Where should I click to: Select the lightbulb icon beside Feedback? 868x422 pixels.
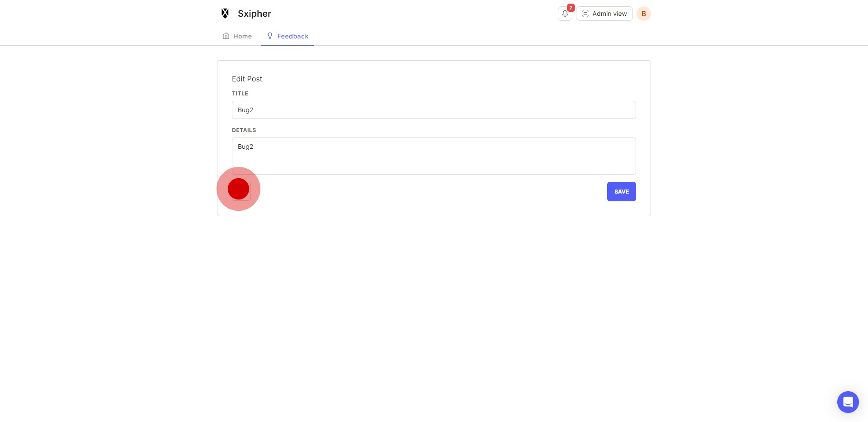click(270, 36)
